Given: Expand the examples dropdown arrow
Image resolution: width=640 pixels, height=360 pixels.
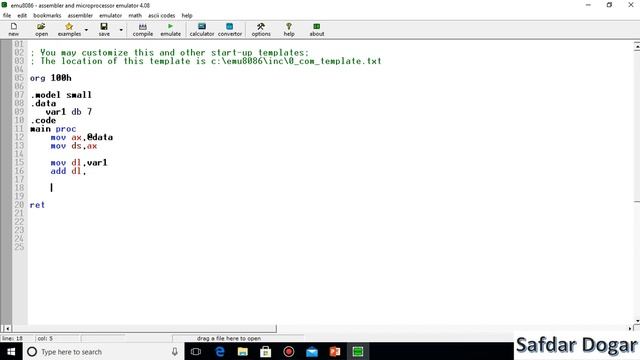Looking at the screenshot, I should point(86,30).
